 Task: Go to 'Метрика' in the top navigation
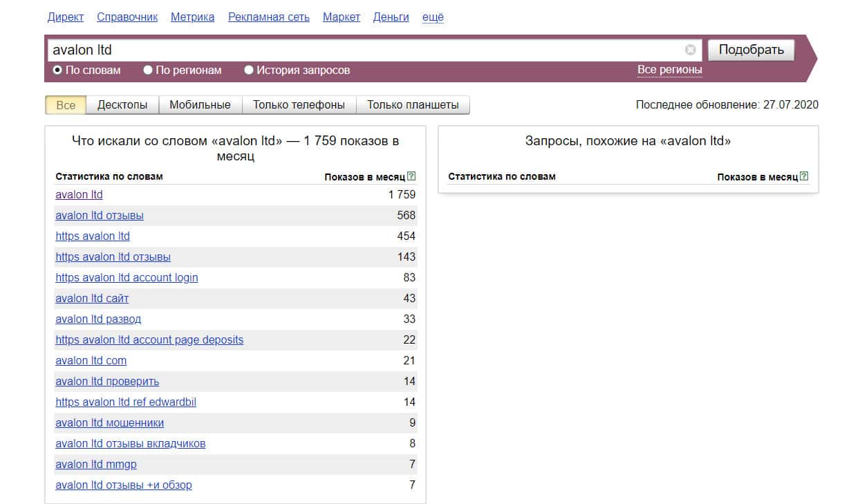(192, 17)
